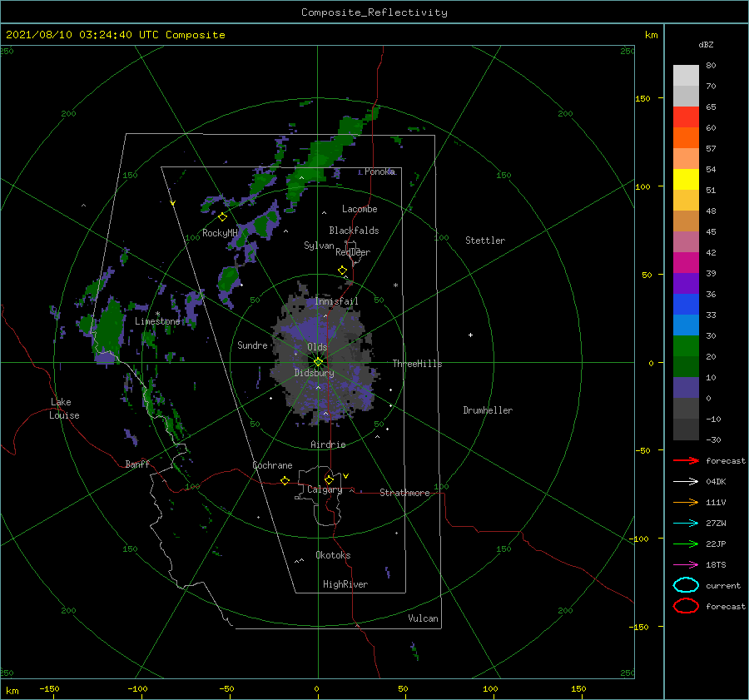Click the Didsbury label
Viewport: 749px width, 700px height.
[315, 373]
